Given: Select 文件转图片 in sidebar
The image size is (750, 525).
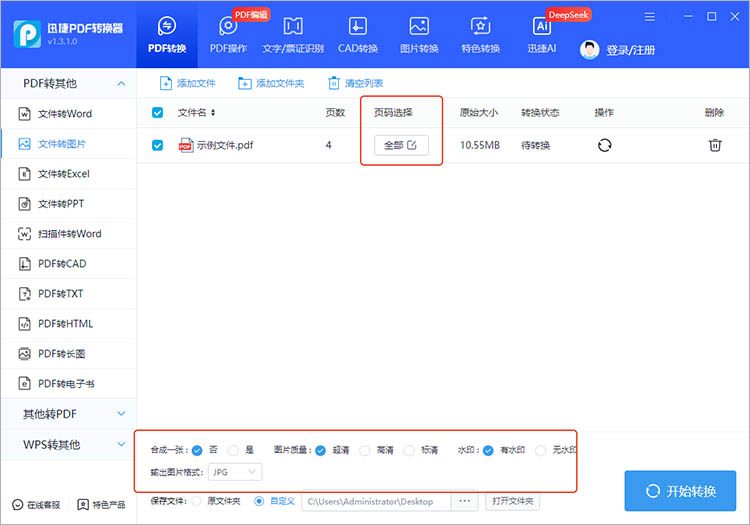Looking at the screenshot, I should (x=68, y=144).
